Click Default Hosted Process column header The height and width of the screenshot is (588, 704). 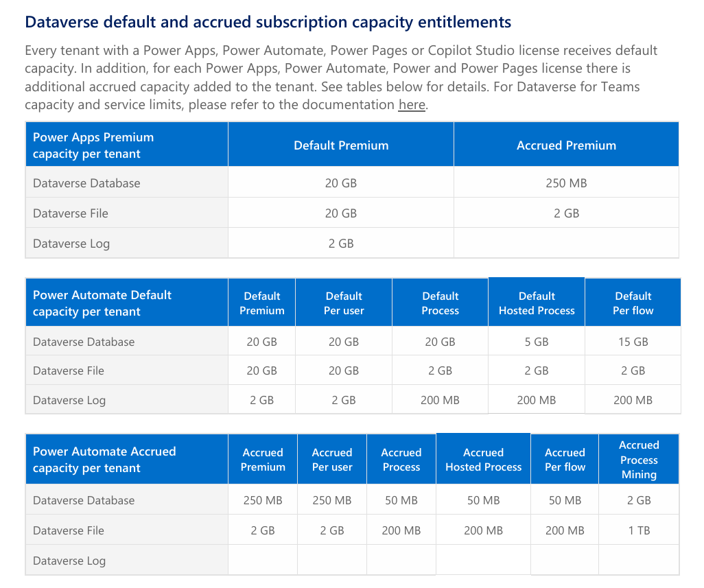[537, 303]
